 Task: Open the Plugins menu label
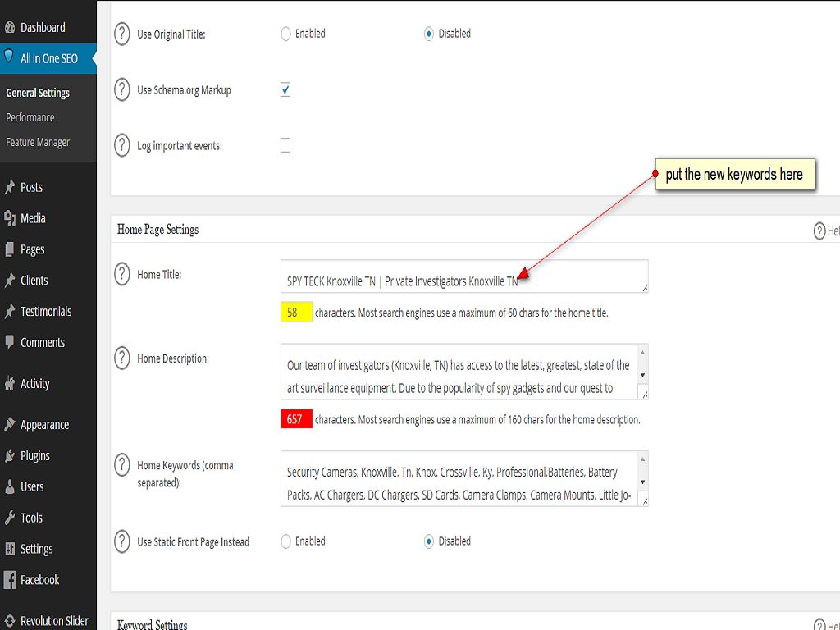click(x=34, y=456)
